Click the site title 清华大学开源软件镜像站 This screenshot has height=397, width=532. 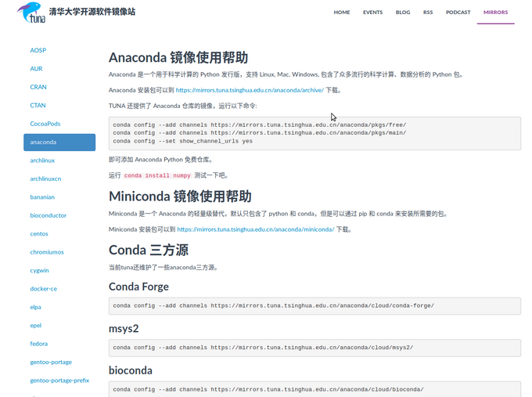click(x=92, y=12)
